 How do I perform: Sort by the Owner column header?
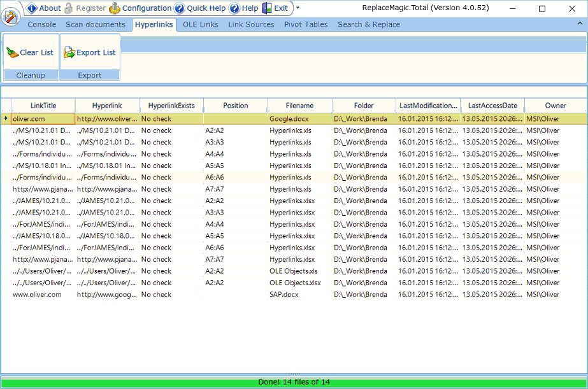click(556, 106)
